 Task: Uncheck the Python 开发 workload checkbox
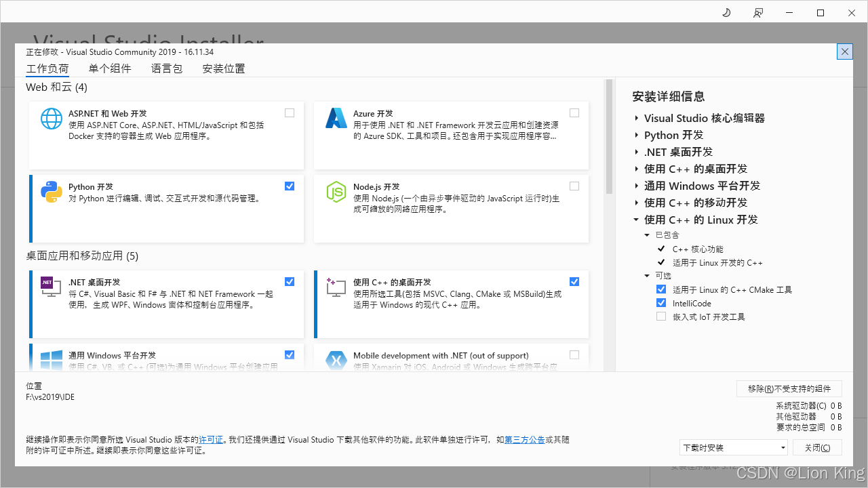pyautogui.click(x=290, y=186)
